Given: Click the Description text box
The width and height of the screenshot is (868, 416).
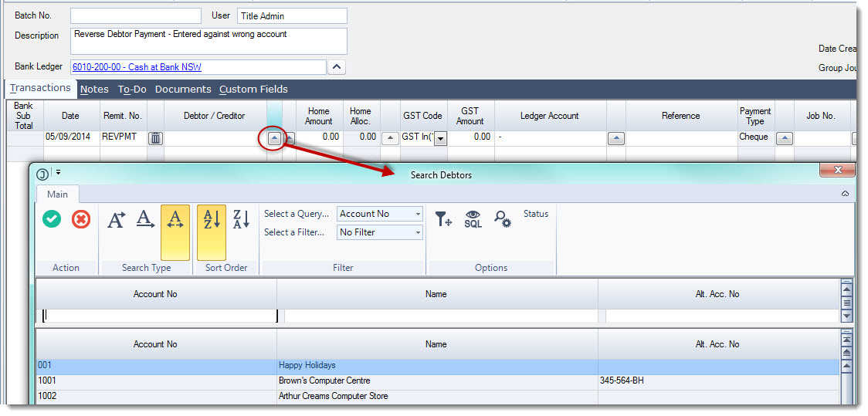Looking at the screenshot, I should (209, 41).
